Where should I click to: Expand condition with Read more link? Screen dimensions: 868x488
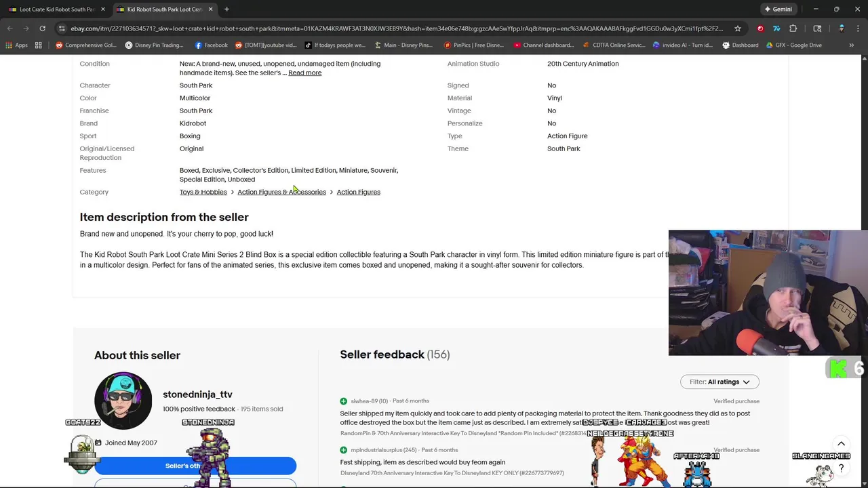[x=304, y=73]
